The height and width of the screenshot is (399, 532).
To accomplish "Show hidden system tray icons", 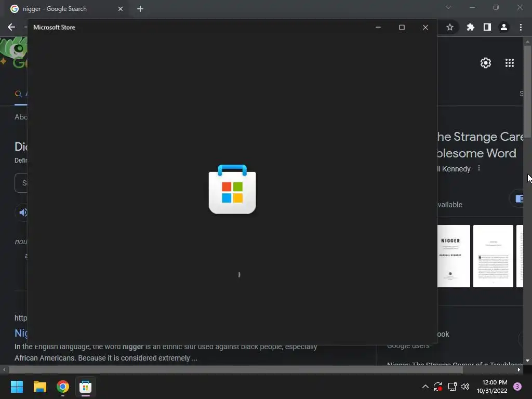I will click(x=425, y=387).
